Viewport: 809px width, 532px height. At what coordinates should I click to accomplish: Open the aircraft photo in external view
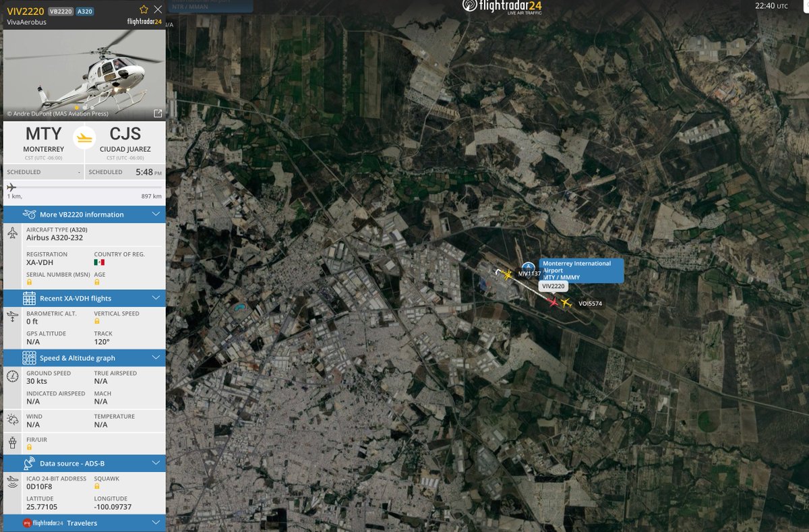tap(158, 113)
